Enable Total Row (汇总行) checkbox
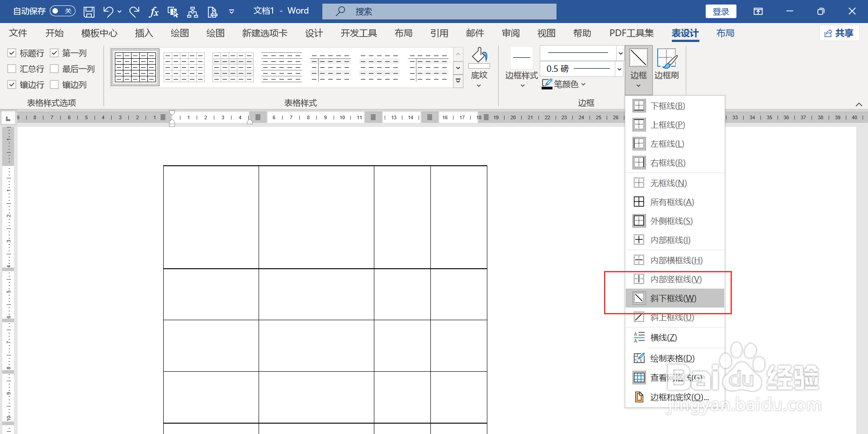868x434 pixels. click(12, 69)
